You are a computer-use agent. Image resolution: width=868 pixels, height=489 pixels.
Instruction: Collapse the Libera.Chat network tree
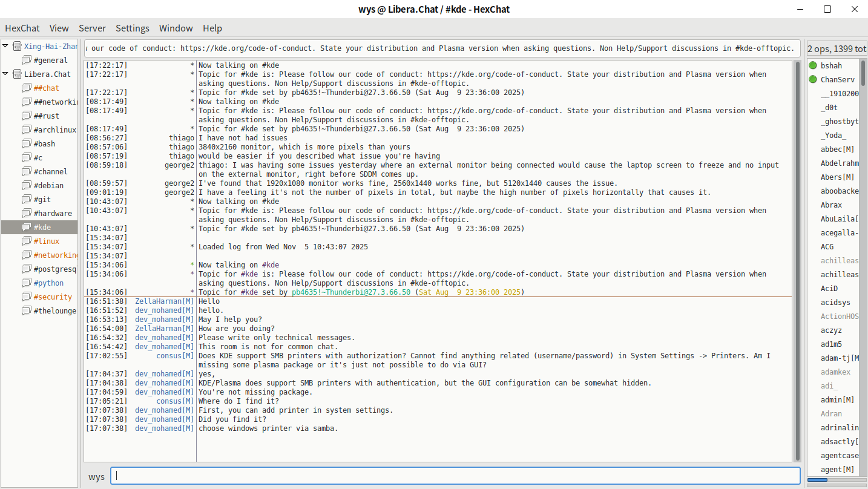point(5,74)
